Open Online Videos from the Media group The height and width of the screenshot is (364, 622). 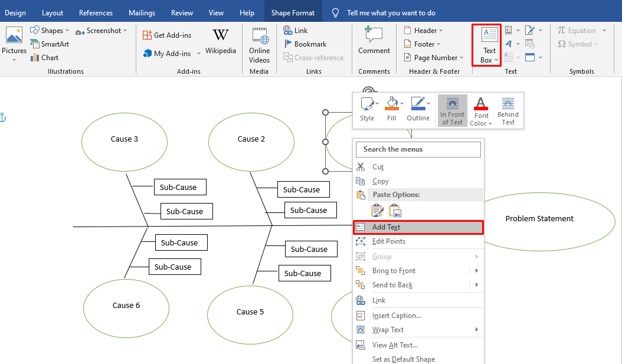coord(259,44)
